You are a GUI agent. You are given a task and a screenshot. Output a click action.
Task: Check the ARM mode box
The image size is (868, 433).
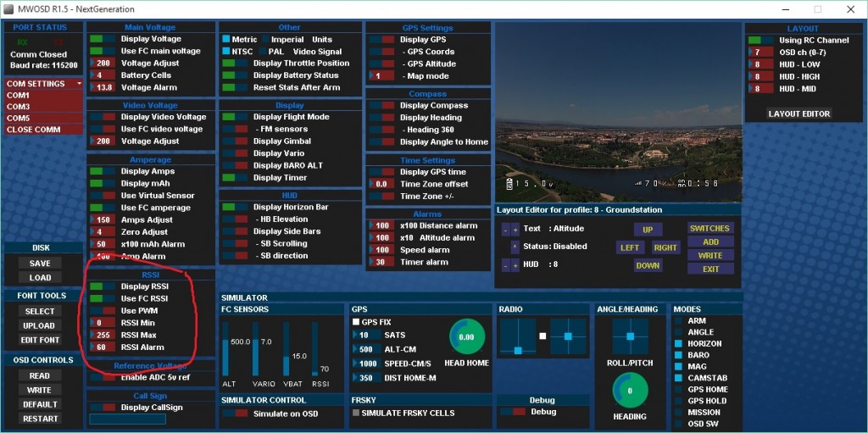tap(679, 321)
